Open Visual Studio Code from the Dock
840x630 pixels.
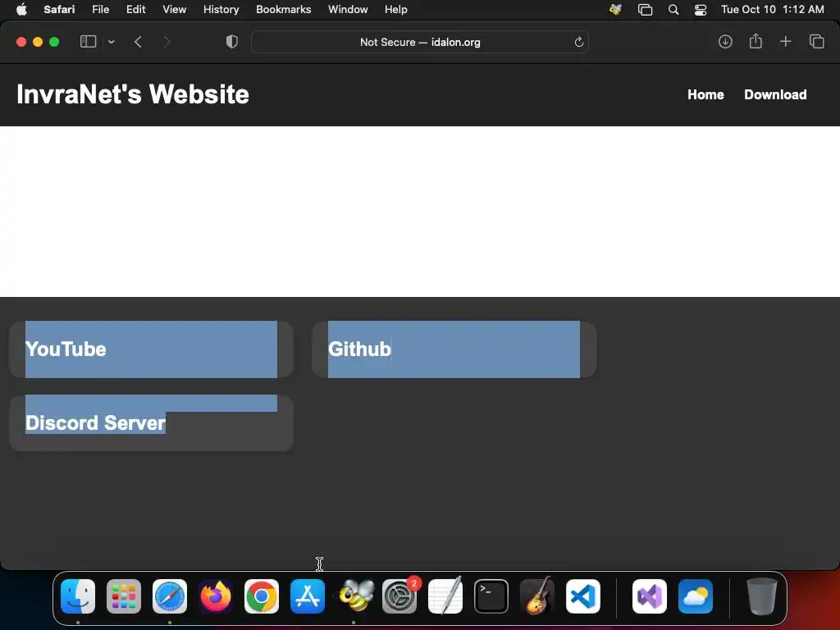point(583,596)
